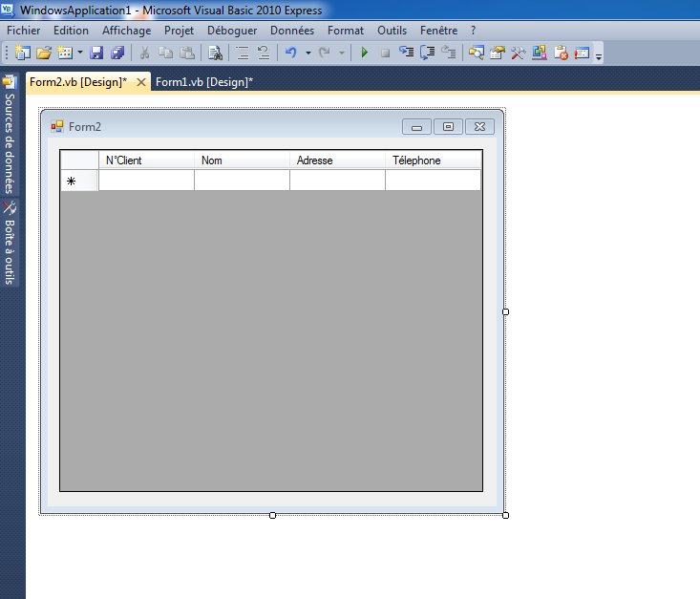The image size is (700, 599).
Task: Click the Redo icon
Action: [325, 53]
